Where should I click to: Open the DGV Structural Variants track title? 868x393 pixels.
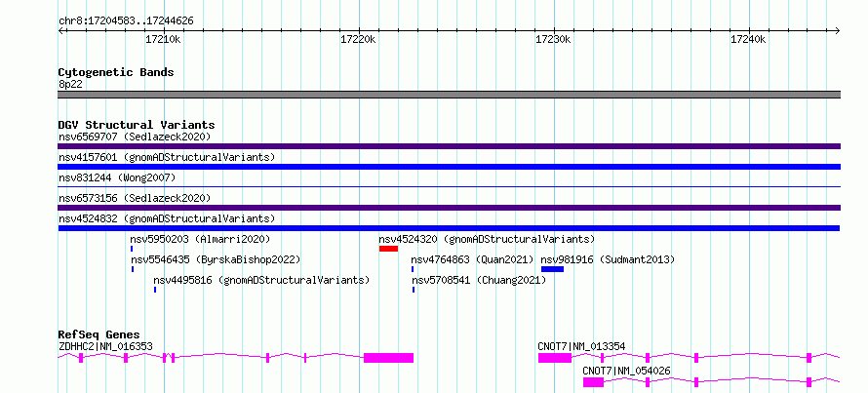coord(137,125)
